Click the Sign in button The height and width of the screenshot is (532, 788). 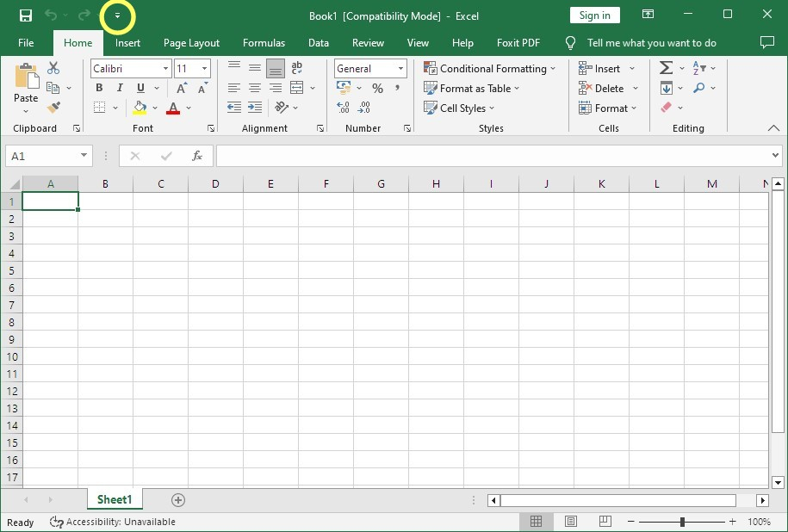coord(594,15)
